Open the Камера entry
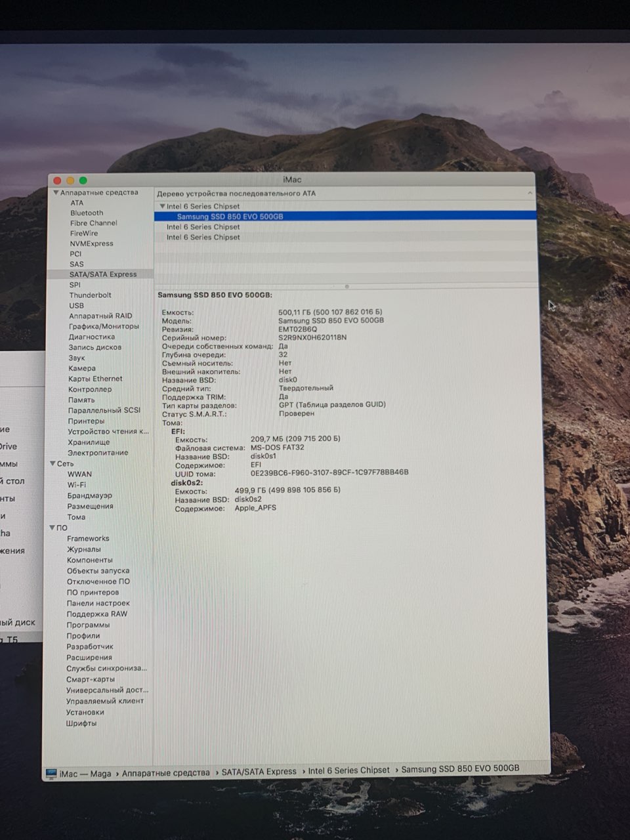 click(82, 368)
